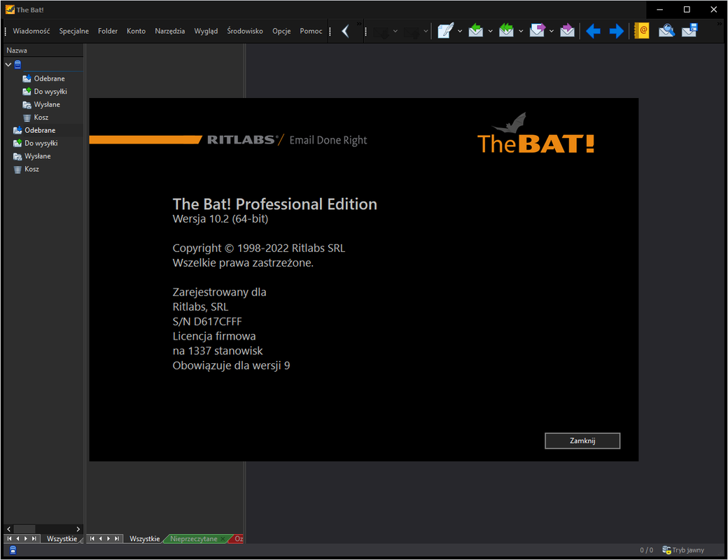Switch to the Nieprzeczytane tab
The image size is (728, 560).
(x=194, y=538)
